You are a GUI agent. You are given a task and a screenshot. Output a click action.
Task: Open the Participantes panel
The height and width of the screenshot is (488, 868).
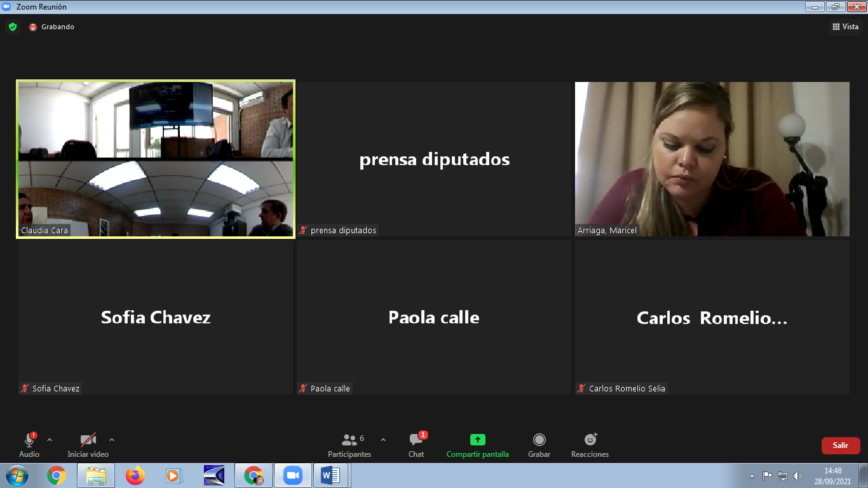coord(349,445)
